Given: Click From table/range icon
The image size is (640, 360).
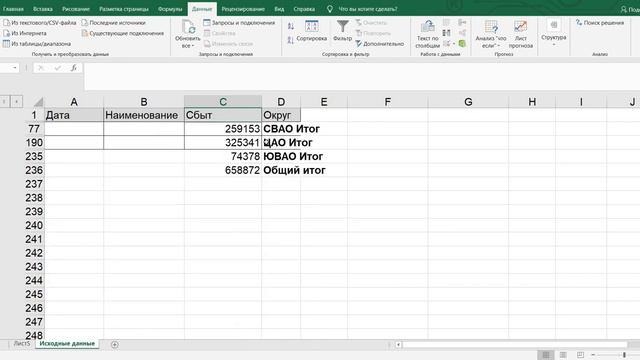Looking at the screenshot, I should [7, 44].
